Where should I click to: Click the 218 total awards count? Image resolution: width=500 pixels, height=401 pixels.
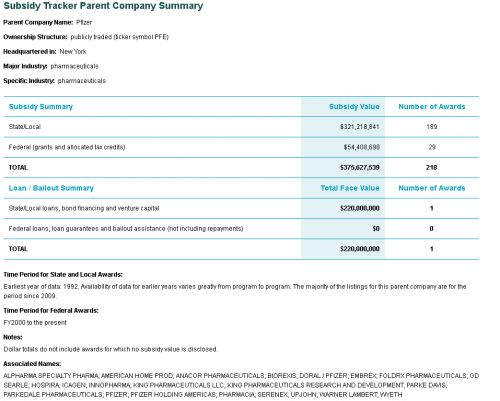(x=431, y=168)
